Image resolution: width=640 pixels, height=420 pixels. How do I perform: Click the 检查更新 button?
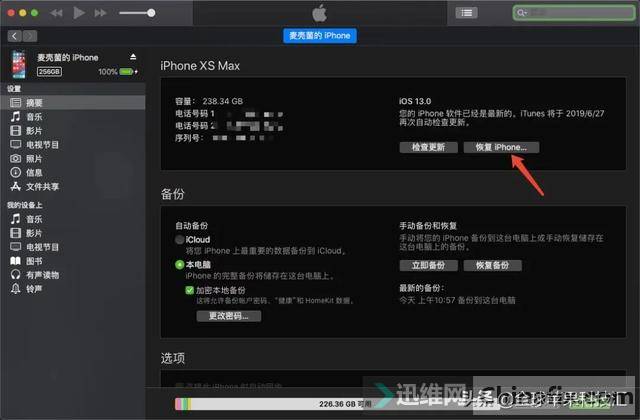(428, 147)
